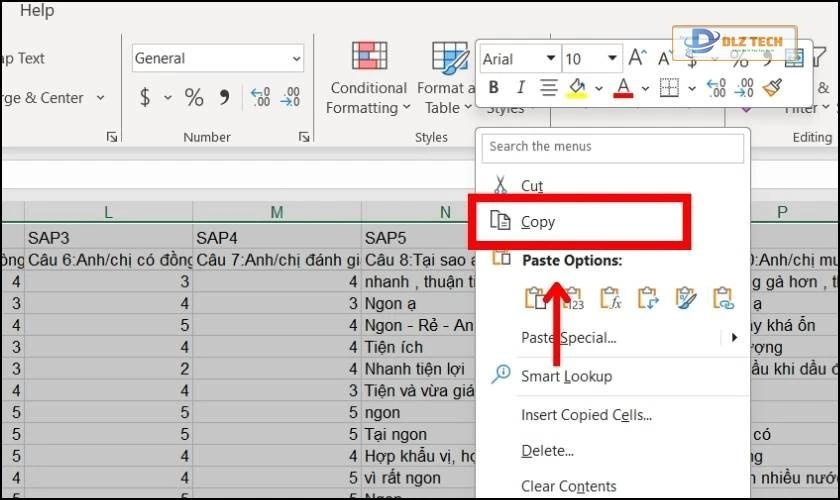Viewport: 840px width, 500px height.
Task: Click Paste Formulas icon in Paste Options
Action: [611, 297]
